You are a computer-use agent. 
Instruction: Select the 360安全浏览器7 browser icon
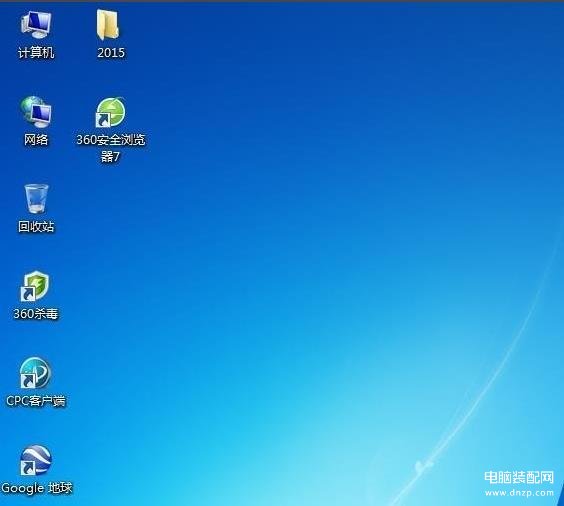click(x=110, y=112)
